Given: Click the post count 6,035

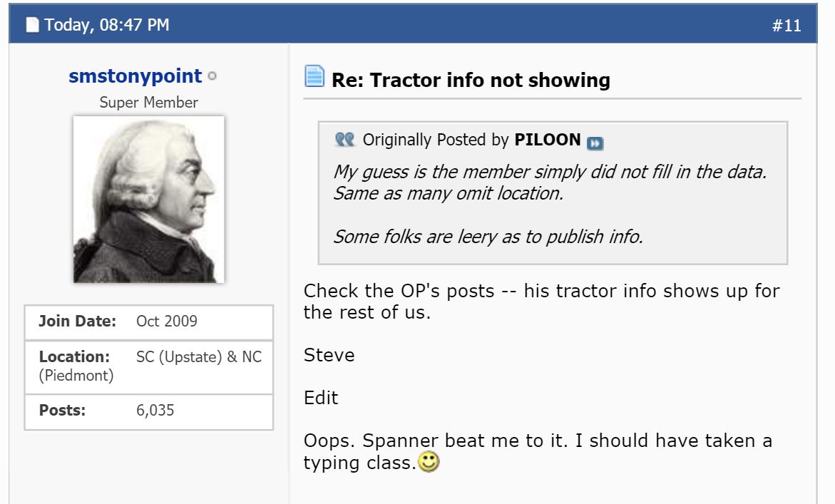Looking at the screenshot, I should 155,410.
